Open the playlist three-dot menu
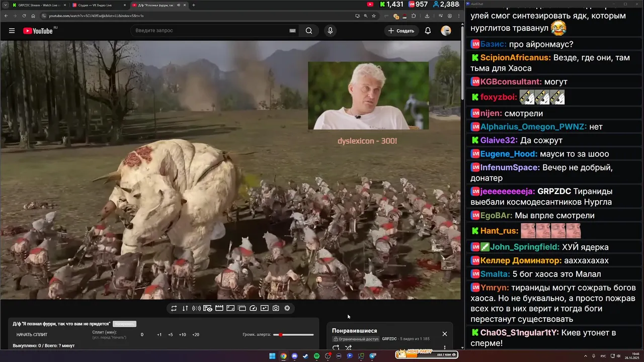This screenshot has width=644, height=362. 444,347
